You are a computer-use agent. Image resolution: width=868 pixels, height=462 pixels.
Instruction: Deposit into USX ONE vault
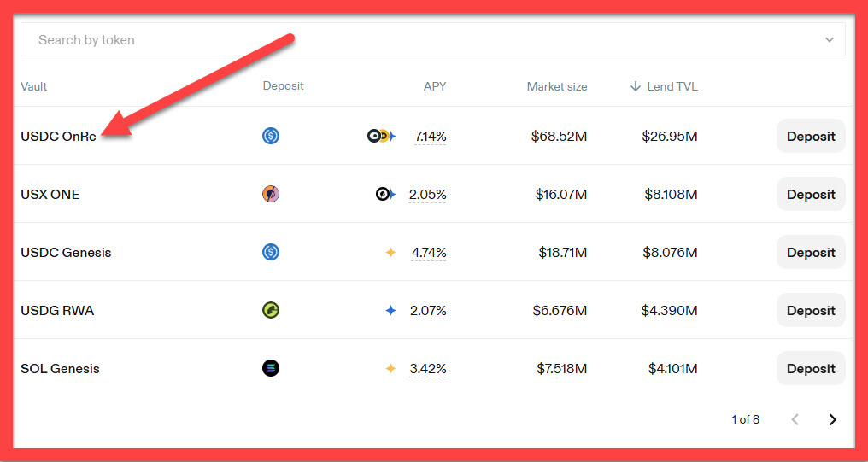(x=811, y=194)
